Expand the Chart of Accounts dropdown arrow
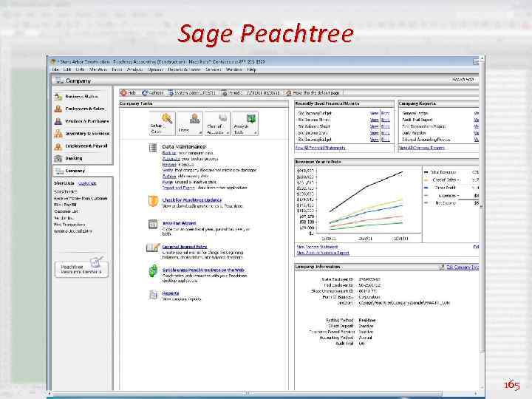Viewport: 532px width, 399px height. click(228, 133)
